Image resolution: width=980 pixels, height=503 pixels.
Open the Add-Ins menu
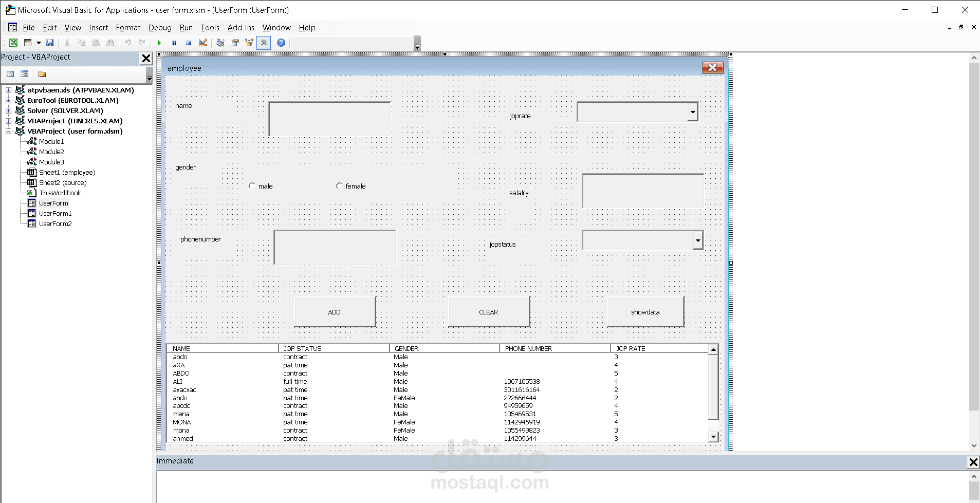[241, 28]
